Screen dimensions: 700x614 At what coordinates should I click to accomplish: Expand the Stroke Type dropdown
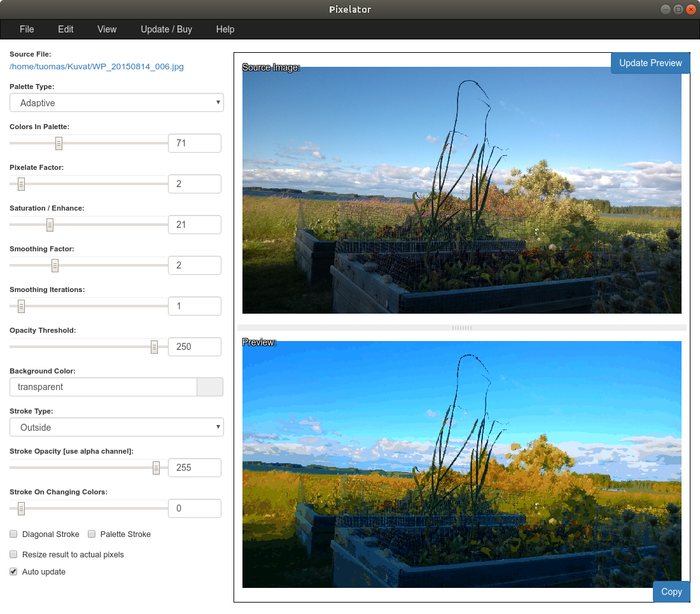point(116,427)
